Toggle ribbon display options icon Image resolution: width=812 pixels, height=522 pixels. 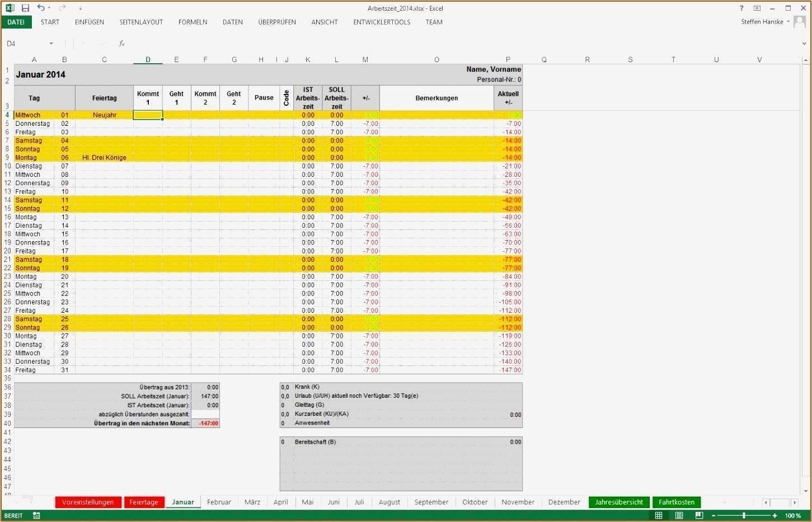pos(757,8)
